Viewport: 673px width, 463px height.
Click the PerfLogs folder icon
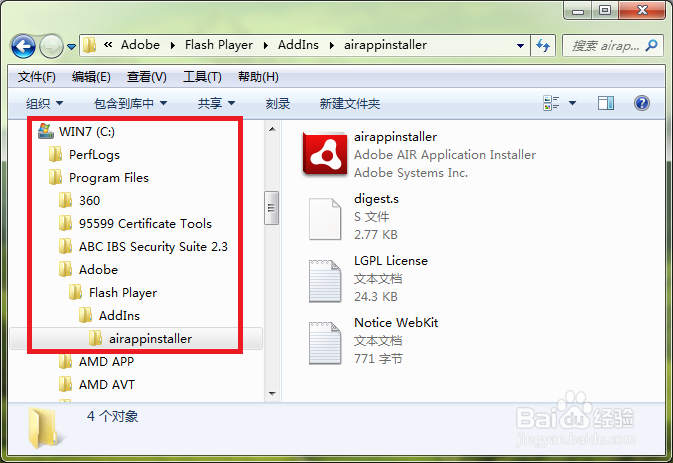click(55, 154)
